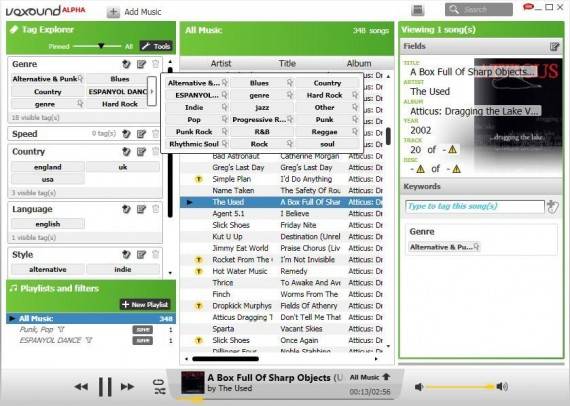This screenshot has height=406, width=570.
Task: Collapse the expanded Genre tags popup arrow
Action: click(152, 91)
